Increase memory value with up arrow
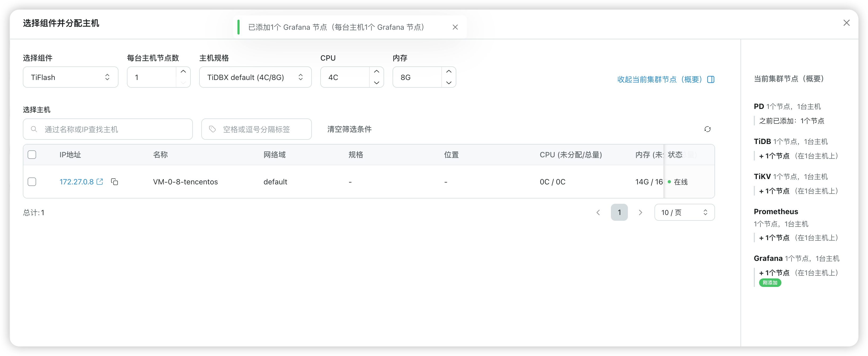Viewport: 868px width, 356px height. (x=449, y=71)
